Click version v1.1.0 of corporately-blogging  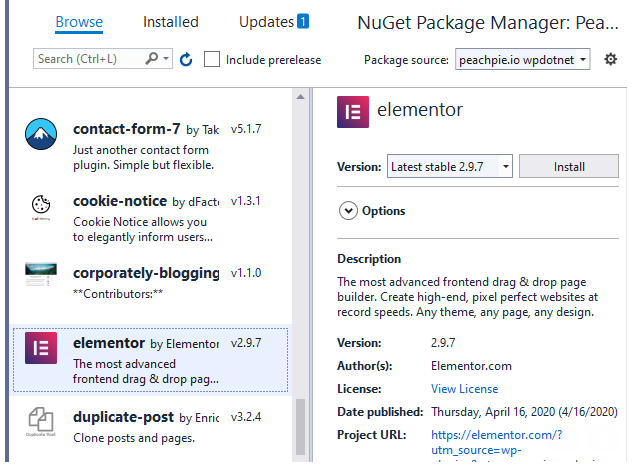(246, 273)
